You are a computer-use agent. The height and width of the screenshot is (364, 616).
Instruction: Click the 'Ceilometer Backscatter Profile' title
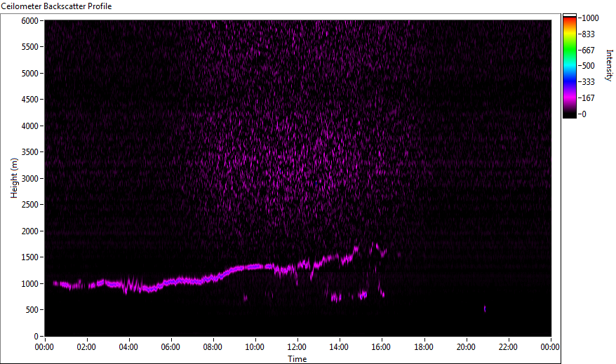click(57, 6)
